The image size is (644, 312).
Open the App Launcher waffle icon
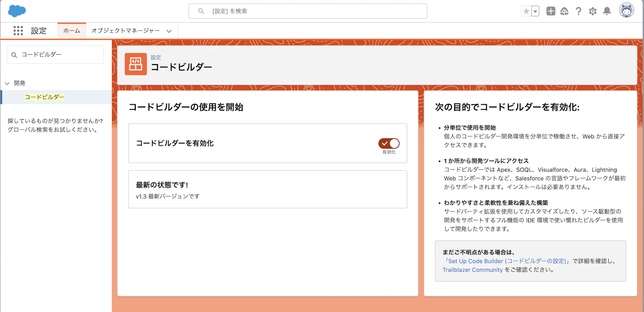click(x=18, y=30)
